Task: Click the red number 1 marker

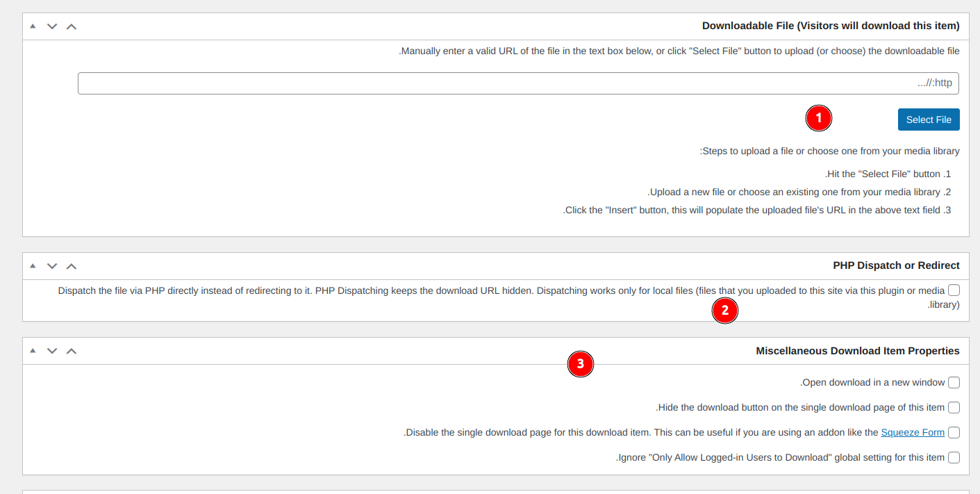Action: (818, 119)
